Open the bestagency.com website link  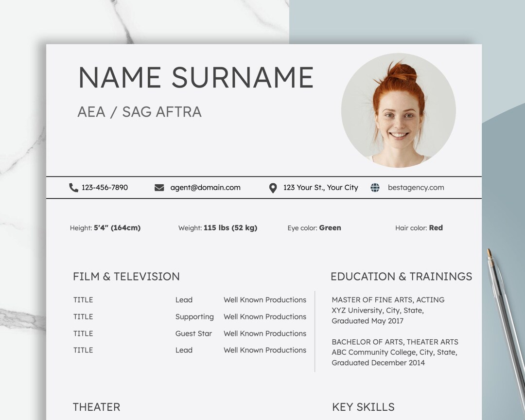[x=416, y=187]
